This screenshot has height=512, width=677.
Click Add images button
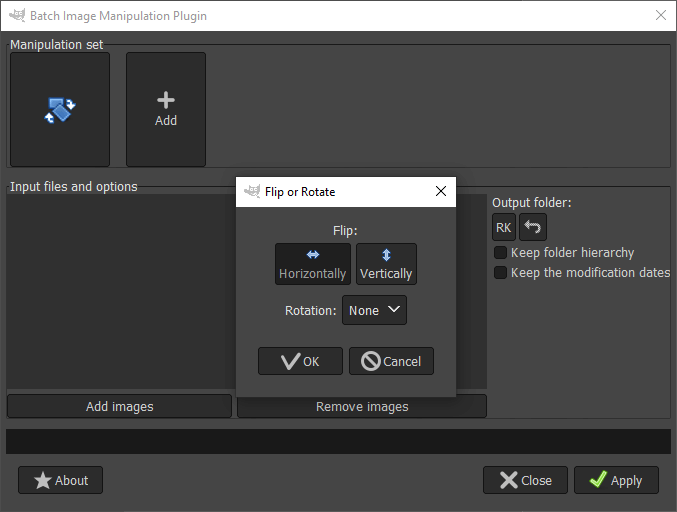tap(120, 406)
